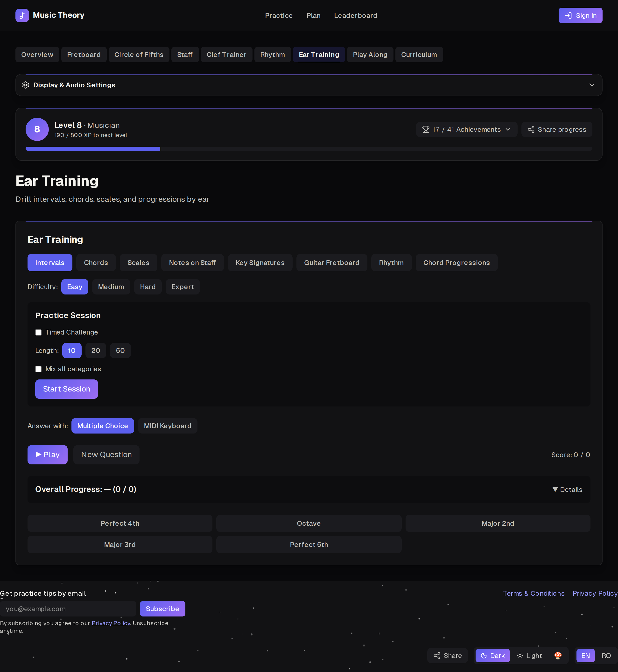618x672 pixels.
Task: Expand Overall Progress Details
Action: pyautogui.click(x=567, y=490)
